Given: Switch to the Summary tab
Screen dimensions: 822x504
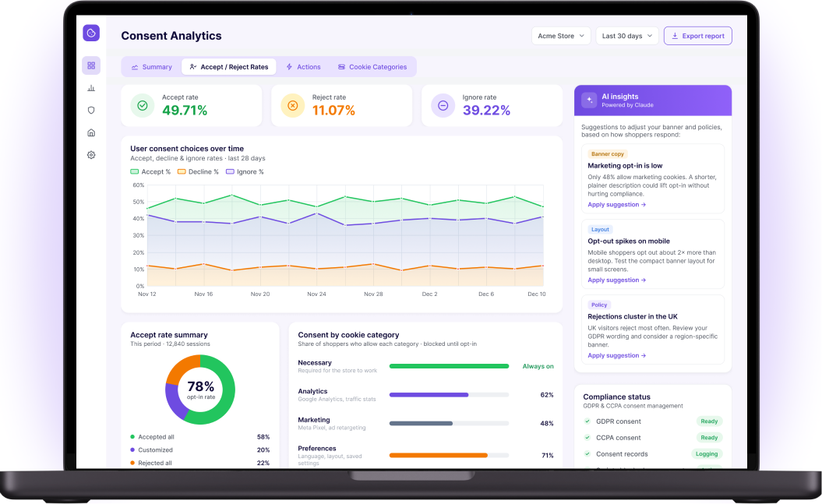Looking at the screenshot, I should point(151,67).
